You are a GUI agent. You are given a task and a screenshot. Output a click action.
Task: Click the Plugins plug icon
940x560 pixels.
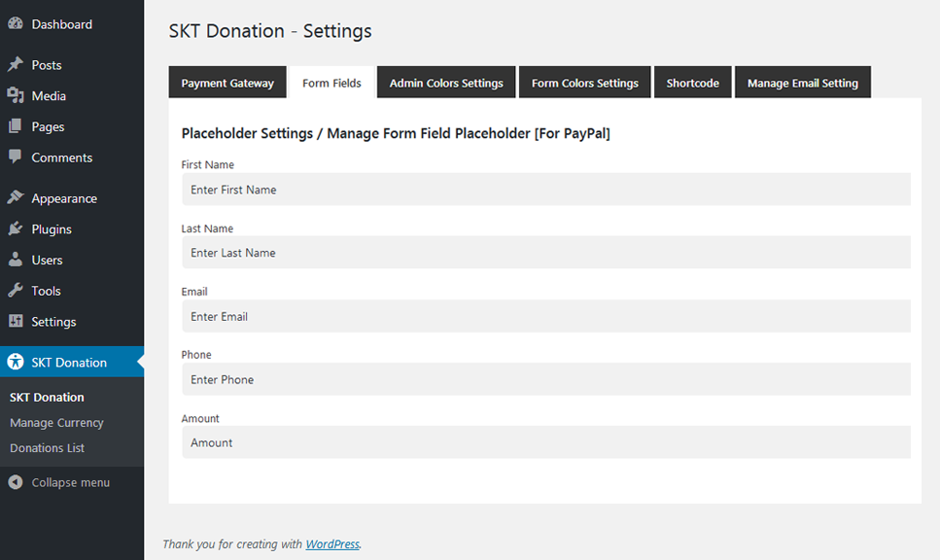coord(16,229)
